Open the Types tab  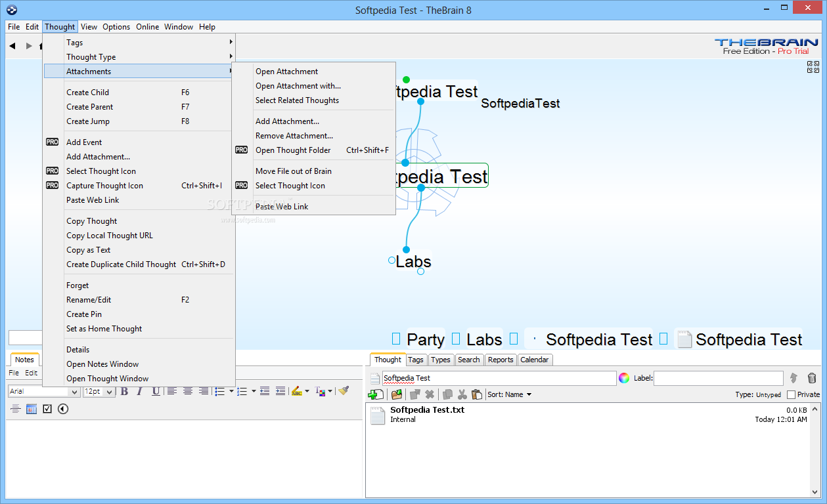point(441,360)
